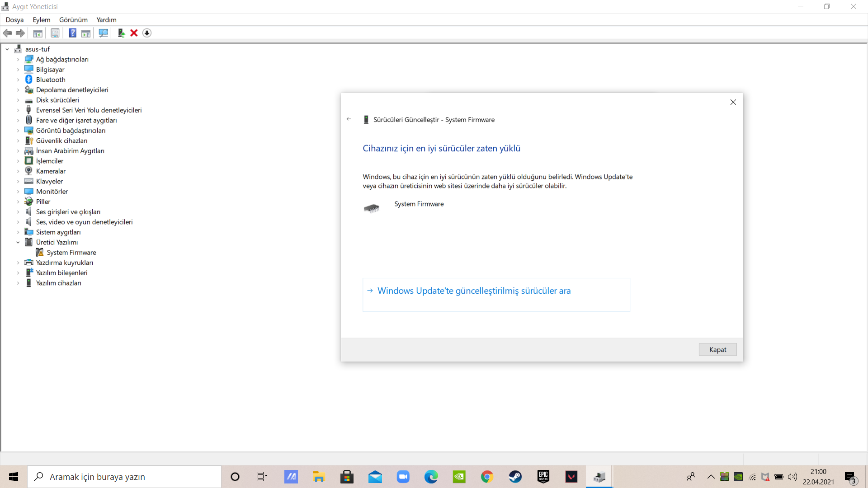This screenshot has width=868, height=488.
Task: Open the Eylem menu
Action: (41, 20)
